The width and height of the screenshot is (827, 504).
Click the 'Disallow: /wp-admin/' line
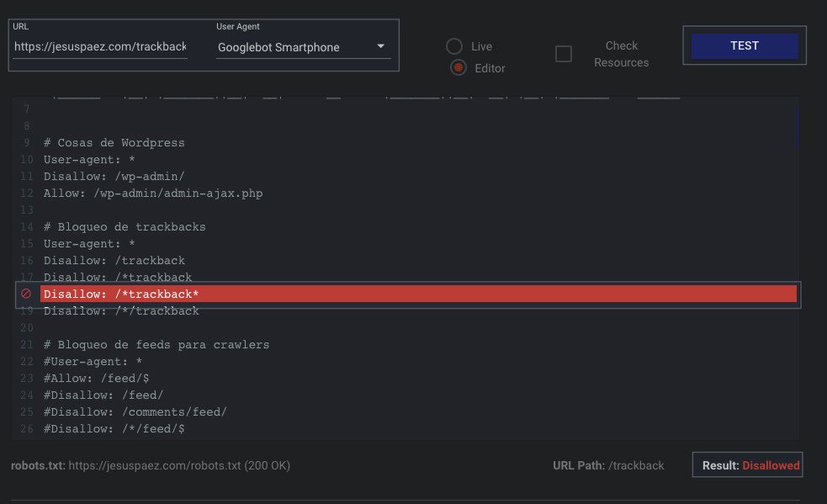(x=114, y=176)
